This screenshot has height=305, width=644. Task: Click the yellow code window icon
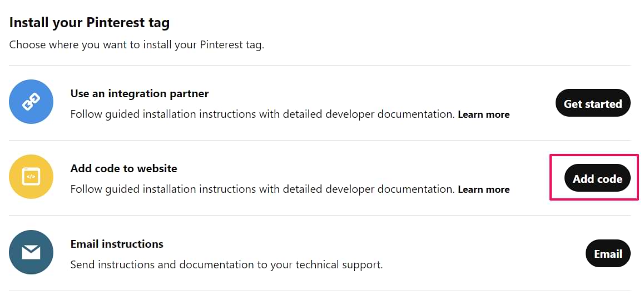[x=31, y=177]
